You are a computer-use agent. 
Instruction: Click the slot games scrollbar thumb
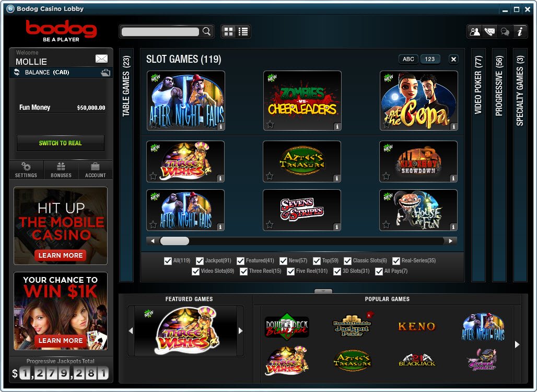tap(174, 241)
